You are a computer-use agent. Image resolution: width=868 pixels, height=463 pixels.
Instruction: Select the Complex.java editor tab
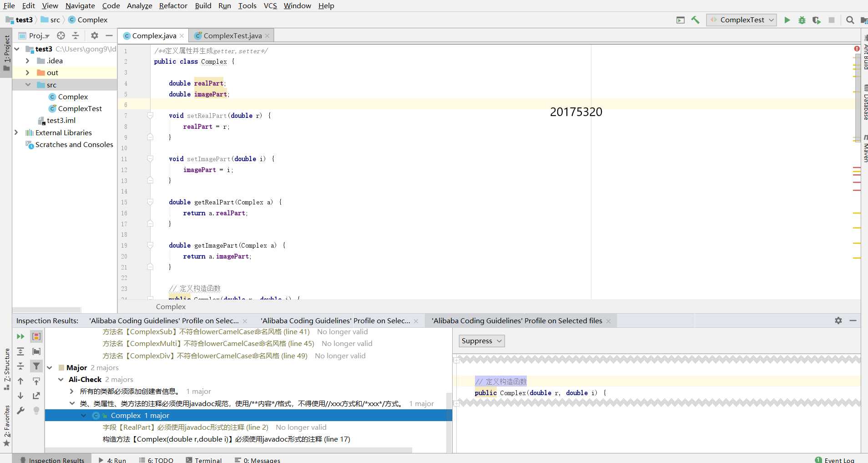[x=154, y=36]
